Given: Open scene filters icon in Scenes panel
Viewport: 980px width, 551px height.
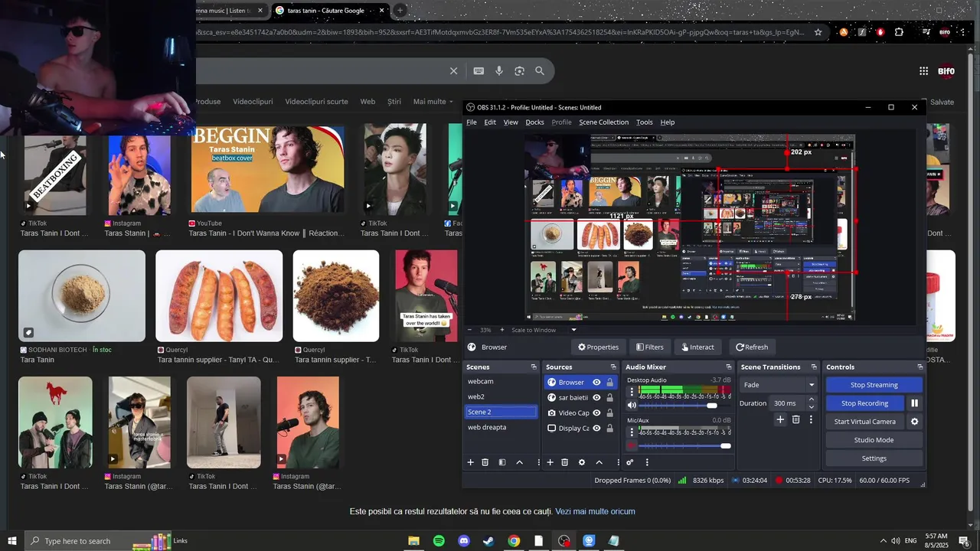Looking at the screenshot, I should click(x=502, y=462).
